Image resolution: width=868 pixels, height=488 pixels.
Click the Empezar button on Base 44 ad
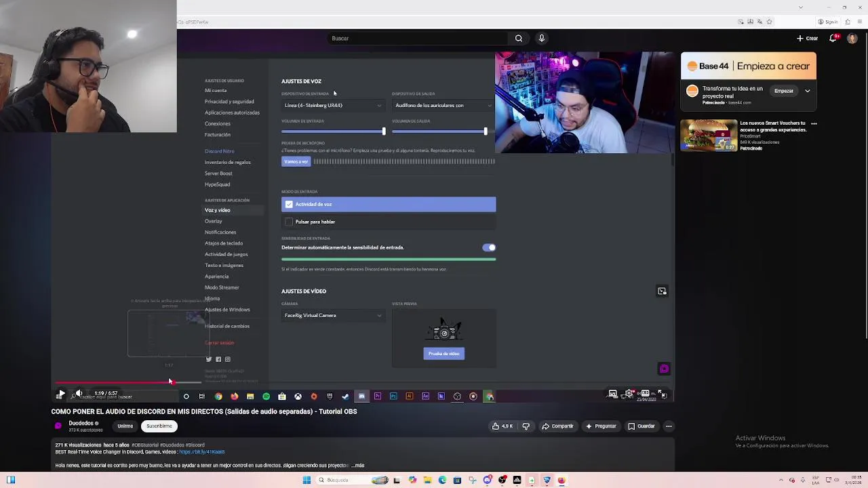click(784, 91)
